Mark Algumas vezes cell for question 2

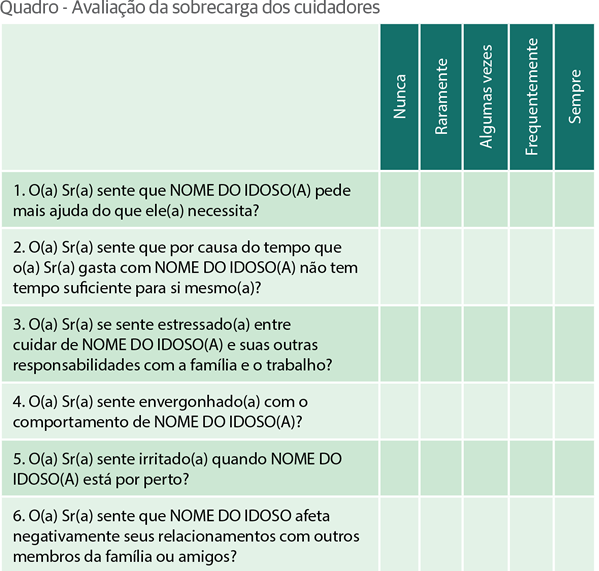(x=486, y=267)
